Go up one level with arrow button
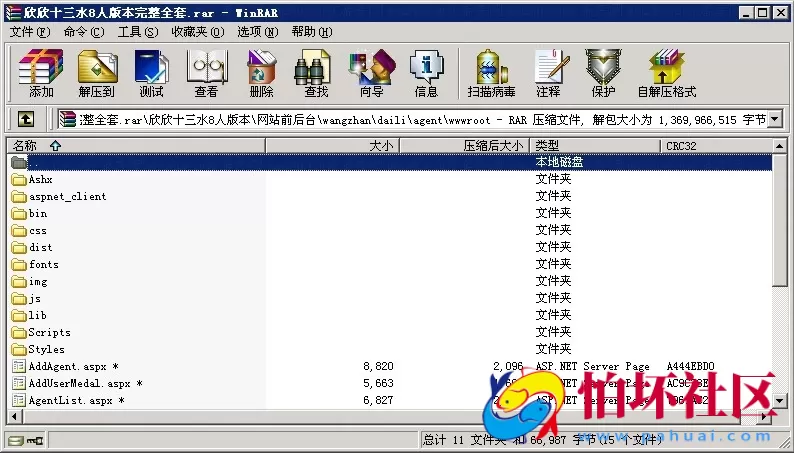 tap(26, 119)
